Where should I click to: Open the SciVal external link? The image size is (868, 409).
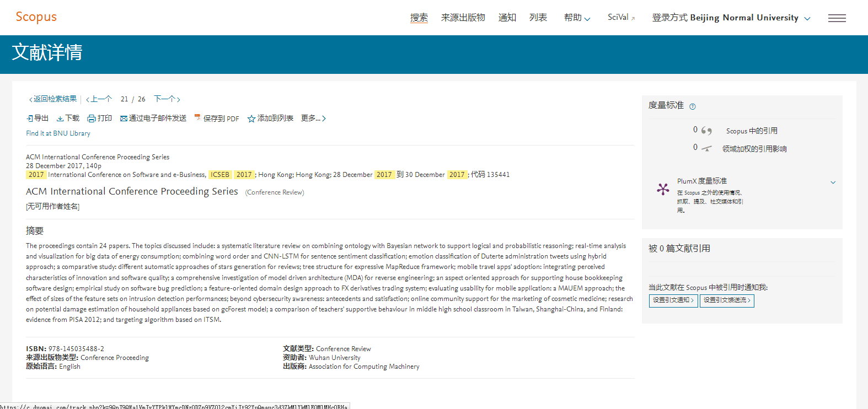(621, 18)
